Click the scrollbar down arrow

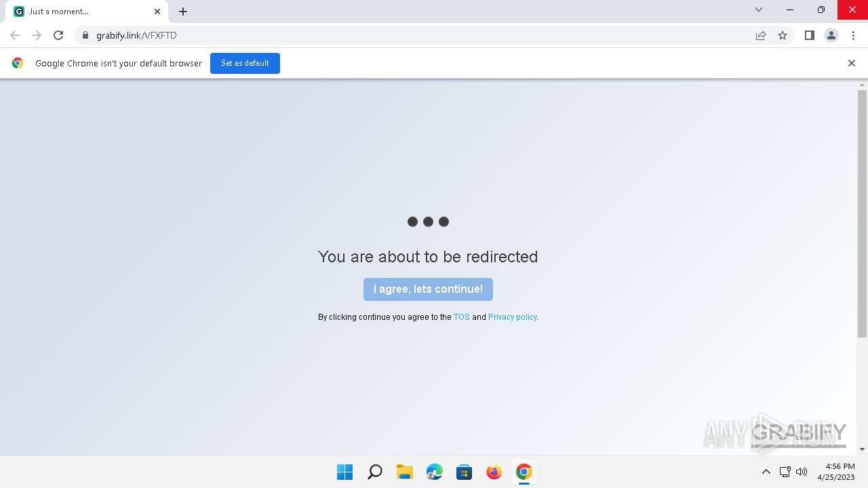(862, 449)
